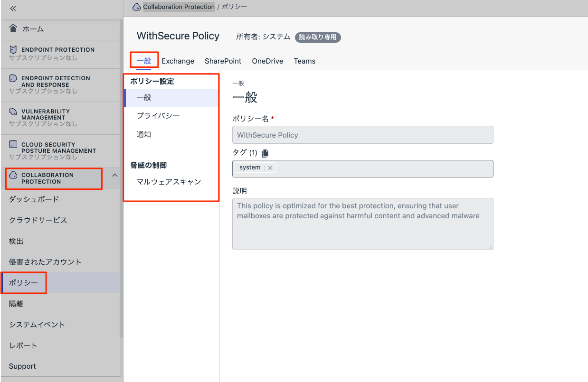Switch to the Teams tab
Image resolution: width=588 pixels, height=382 pixels.
click(304, 61)
